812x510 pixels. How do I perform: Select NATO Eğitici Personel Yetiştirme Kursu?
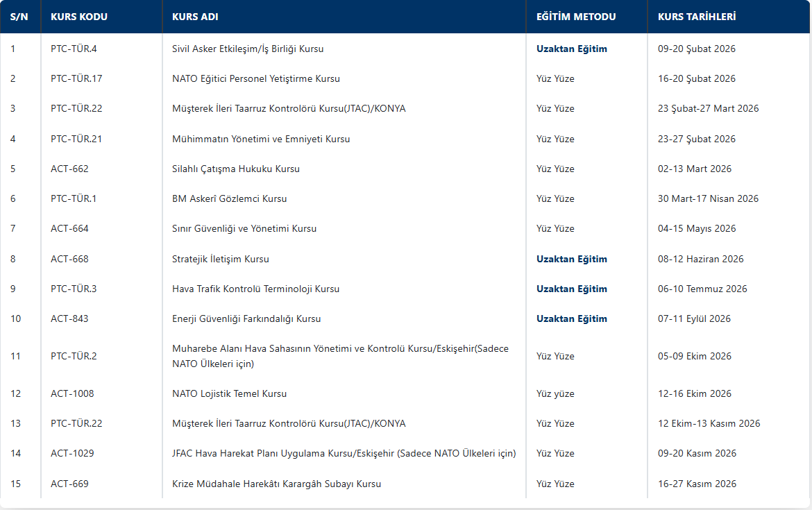coord(255,78)
